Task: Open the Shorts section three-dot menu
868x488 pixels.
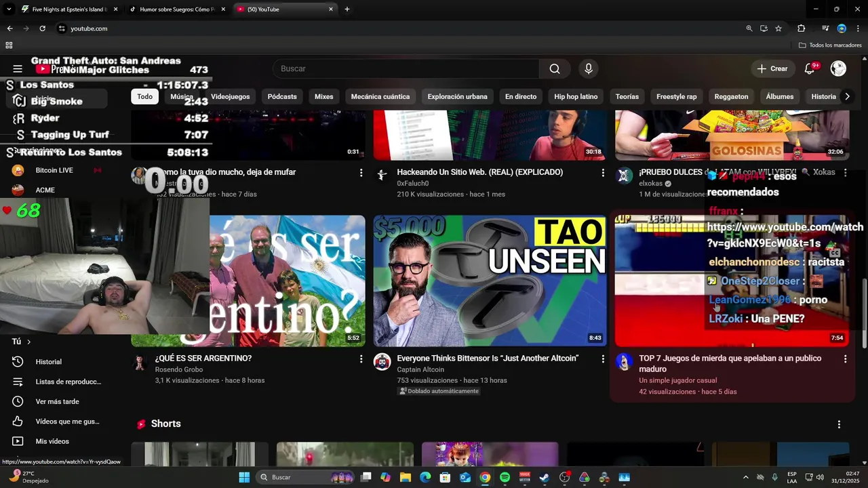Action: pyautogui.click(x=839, y=424)
